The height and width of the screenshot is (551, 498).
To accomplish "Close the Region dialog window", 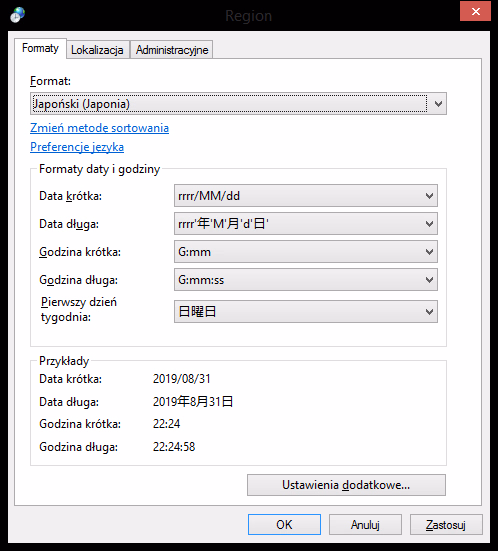I will (475, 11).
